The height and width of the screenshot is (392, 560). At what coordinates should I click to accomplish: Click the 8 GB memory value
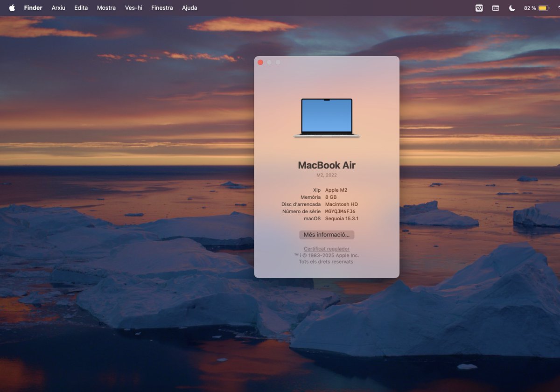point(331,197)
